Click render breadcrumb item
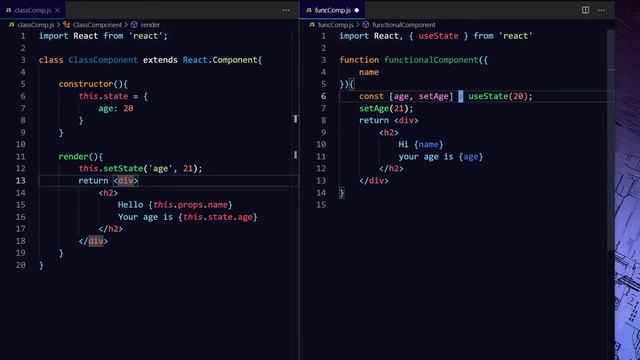 (x=150, y=25)
